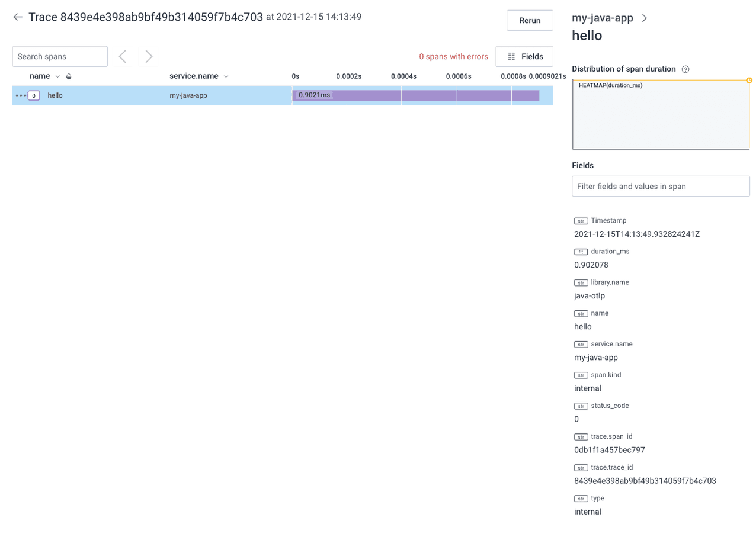
Task: Go to next span search result
Action: (x=149, y=56)
